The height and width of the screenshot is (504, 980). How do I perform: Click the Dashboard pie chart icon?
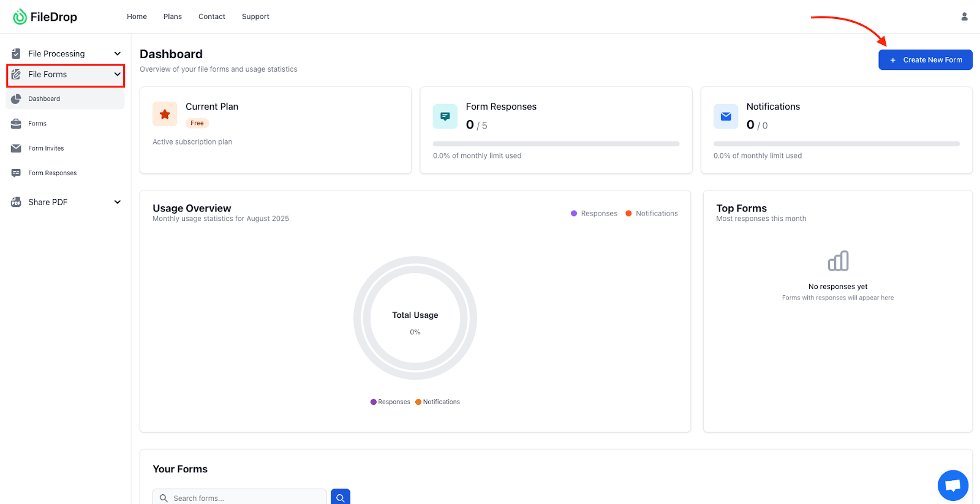pyautogui.click(x=16, y=99)
